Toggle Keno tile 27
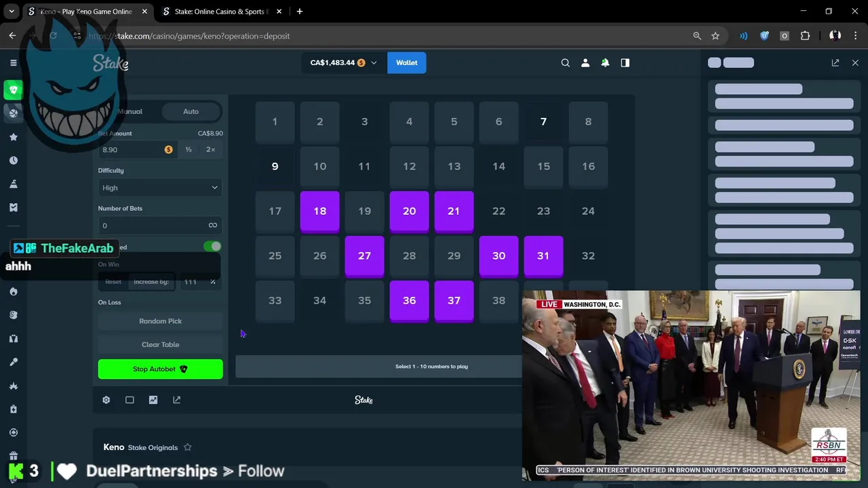The height and width of the screenshot is (488, 868). [364, 256]
